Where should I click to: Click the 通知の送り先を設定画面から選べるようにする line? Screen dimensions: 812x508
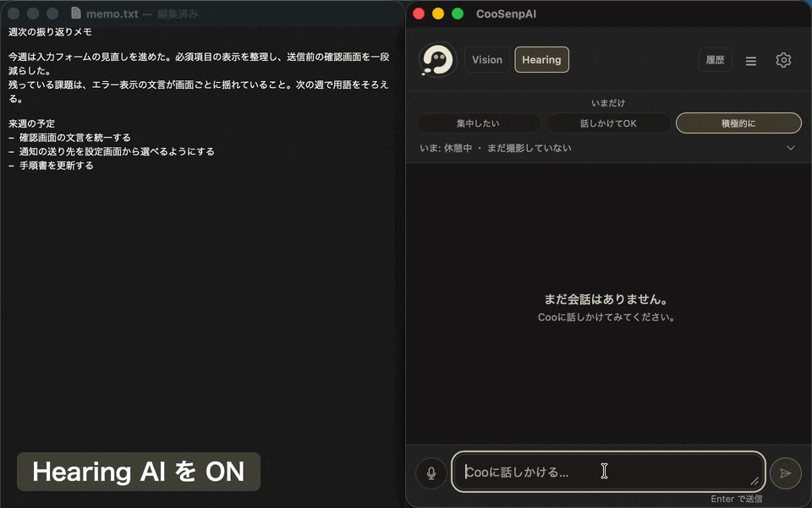click(112, 151)
